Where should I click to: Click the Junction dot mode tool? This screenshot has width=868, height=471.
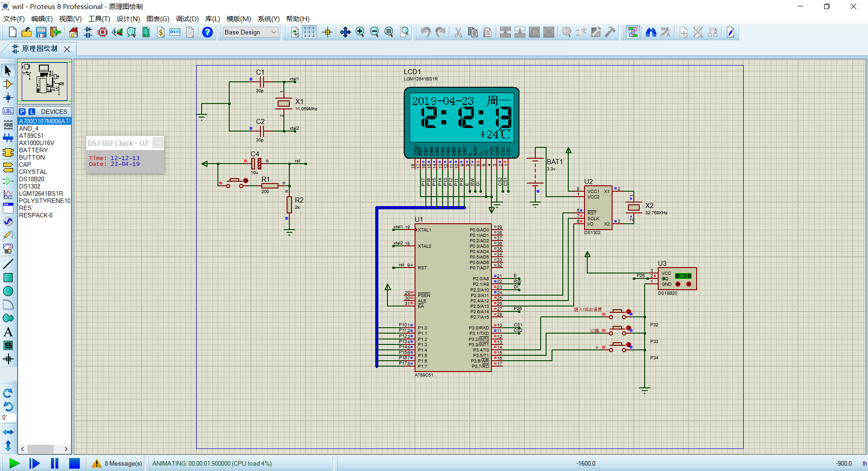(x=8, y=98)
